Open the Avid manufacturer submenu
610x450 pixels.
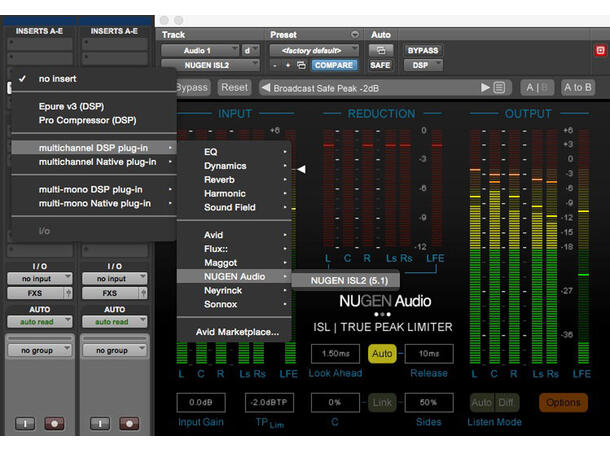[x=234, y=235]
